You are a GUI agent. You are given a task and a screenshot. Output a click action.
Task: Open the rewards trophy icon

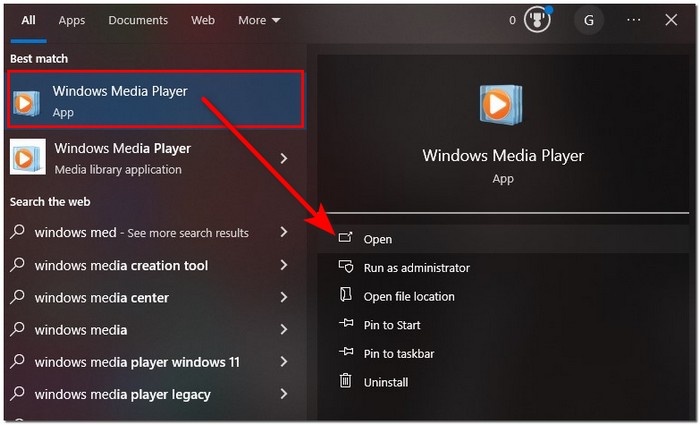pyautogui.click(x=537, y=20)
